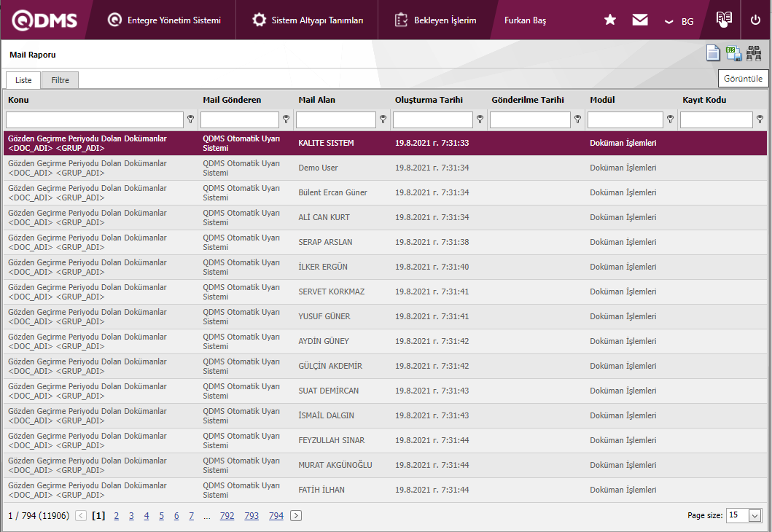The height and width of the screenshot is (532, 772).
Task: Click the binoculars search icon
Action: pos(754,53)
